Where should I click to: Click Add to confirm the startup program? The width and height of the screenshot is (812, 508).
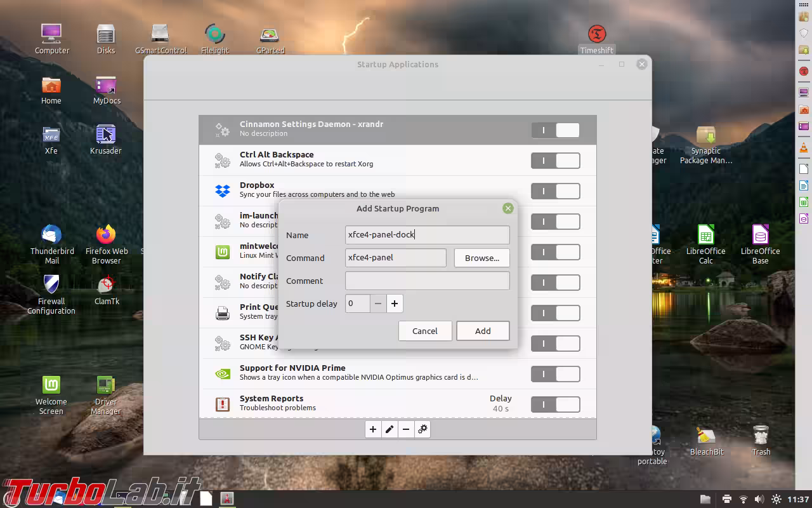click(483, 331)
